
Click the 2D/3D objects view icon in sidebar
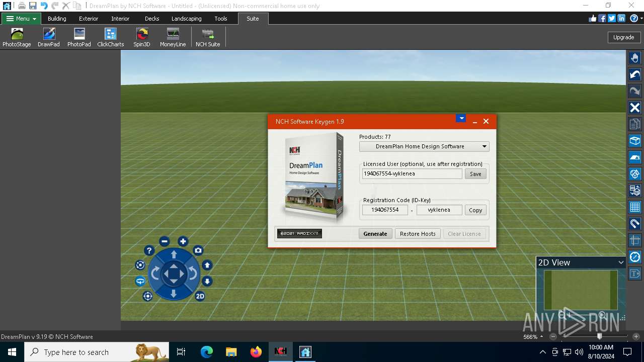click(x=635, y=191)
